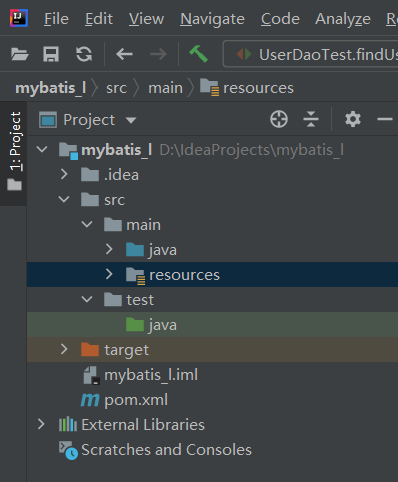This screenshot has height=482, width=398.
Task: Collapse the mybatis_l root node
Action: (x=42, y=149)
